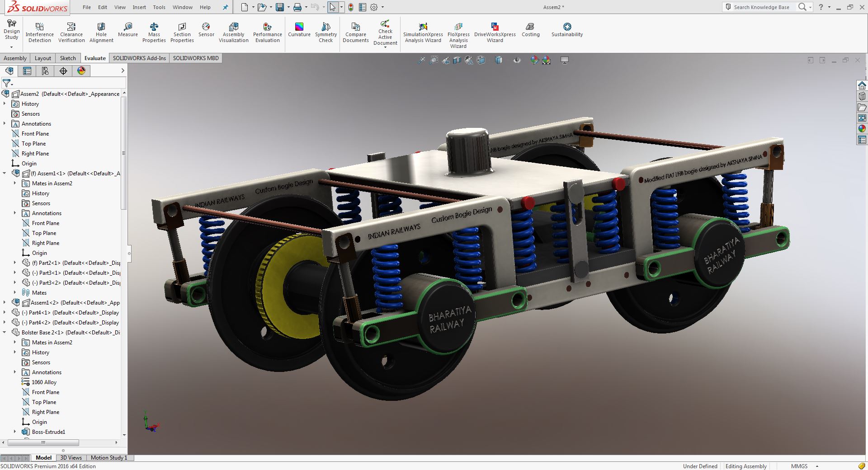The image size is (868, 470).
Task: Open Interference Detection tool
Action: tap(39, 33)
